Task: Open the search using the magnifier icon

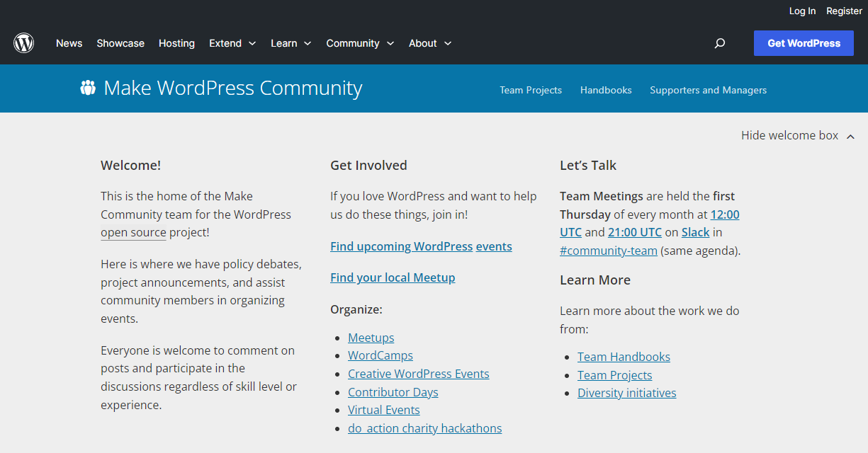Action: (x=720, y=43)
